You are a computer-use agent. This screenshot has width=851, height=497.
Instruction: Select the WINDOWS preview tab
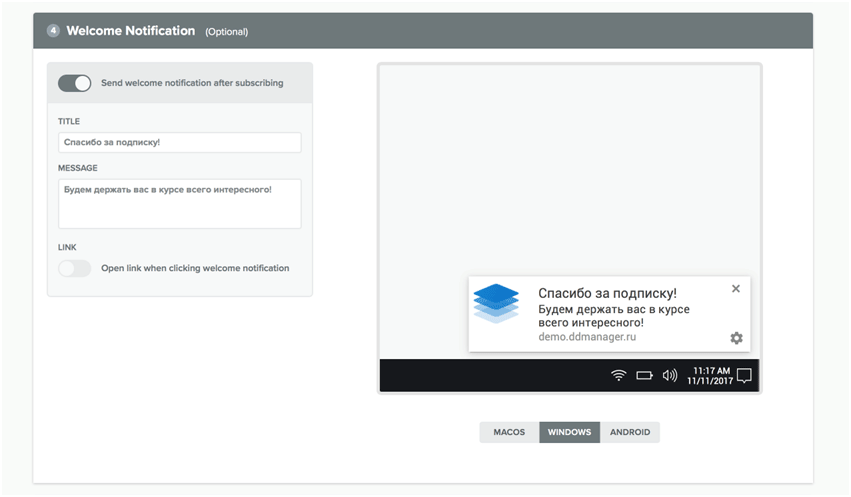pos(569,432)
